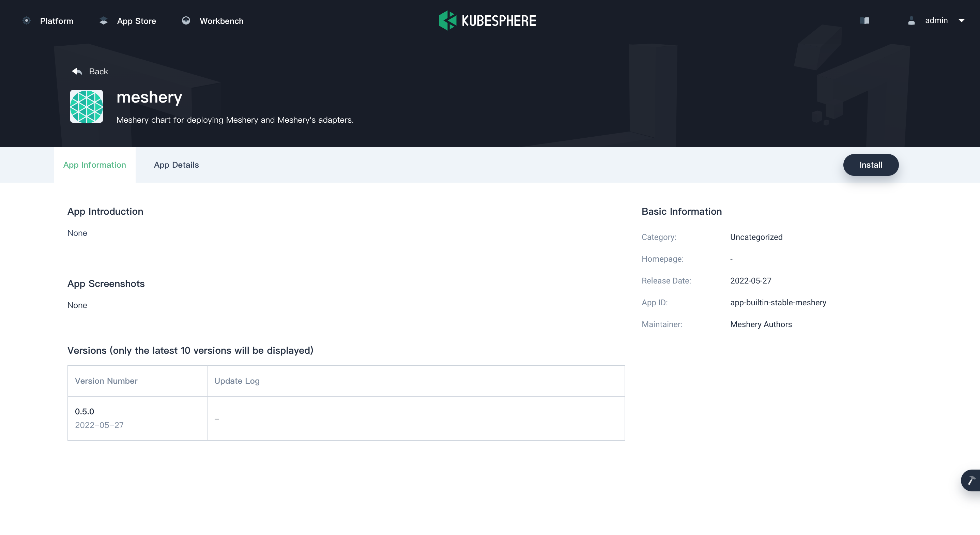
Task: Expand the admin dropdown arrow
Action: click(x=961, y=20)
